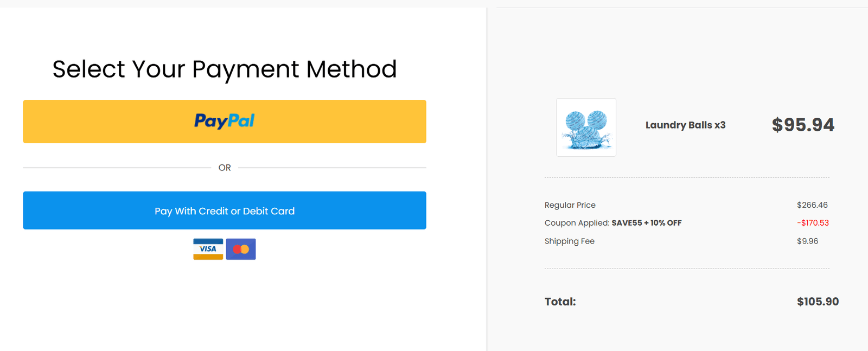Click the Total label
The width and height of the screenshot is (868, 351).
[560, 302]
